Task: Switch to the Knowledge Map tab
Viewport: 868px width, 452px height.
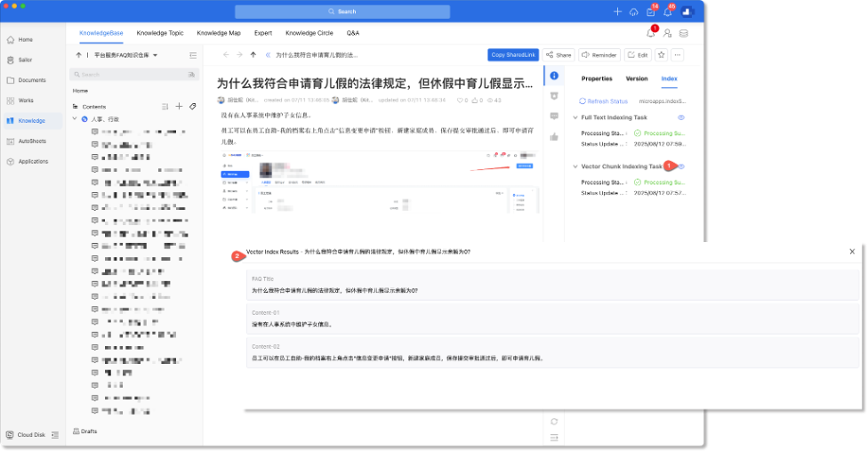Action: click(218, 33)
